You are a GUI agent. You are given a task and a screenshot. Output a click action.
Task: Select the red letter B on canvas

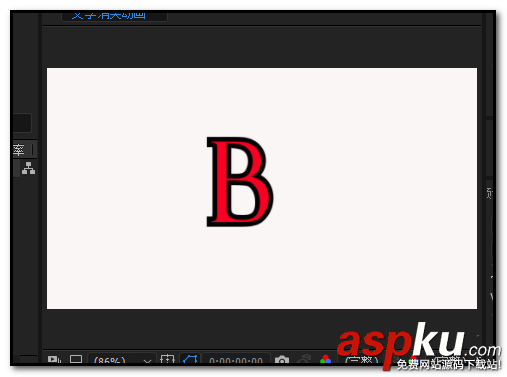(240, 182)
